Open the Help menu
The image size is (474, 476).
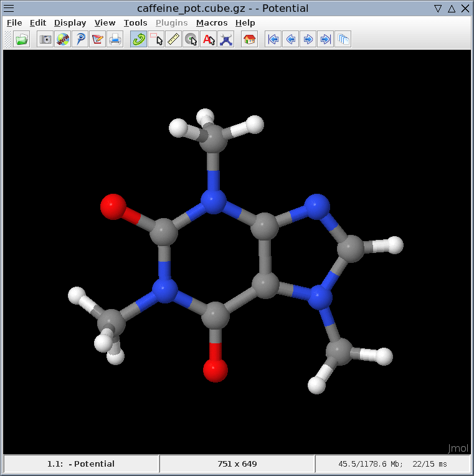[x=245, y=23]
